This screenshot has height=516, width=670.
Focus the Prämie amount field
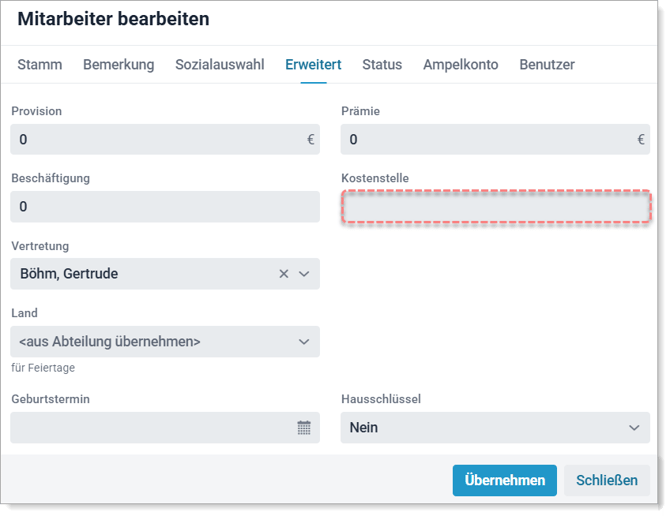pyautogui.click(x=495, y=139)
